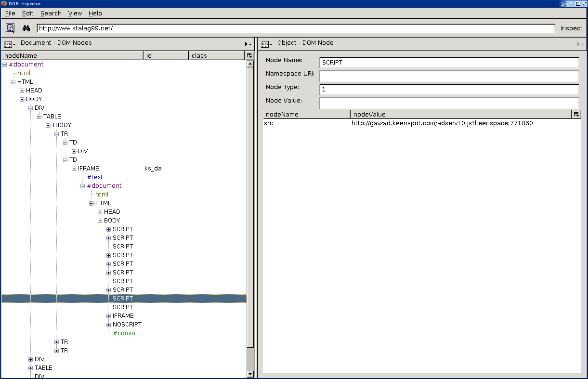This screenshot has width=588, height=379.
Task: Collapse the TABLE node under DIV
Action: [x=39, y=117]
